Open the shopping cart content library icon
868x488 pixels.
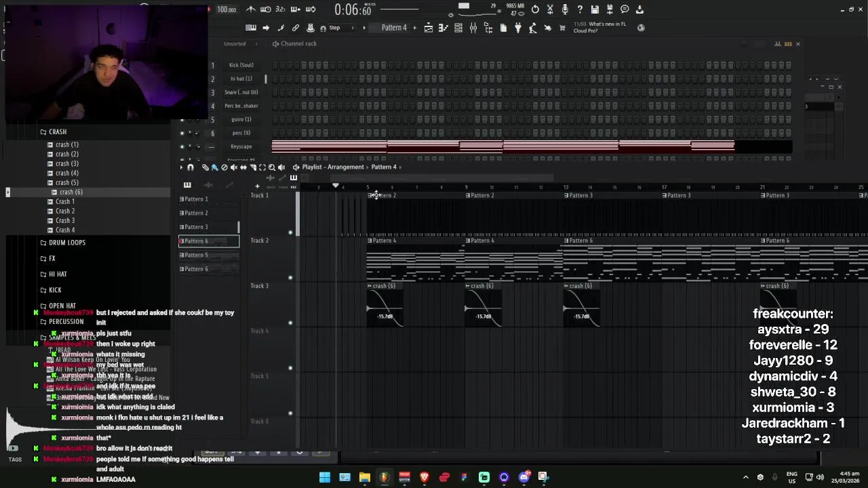[562, 28]
